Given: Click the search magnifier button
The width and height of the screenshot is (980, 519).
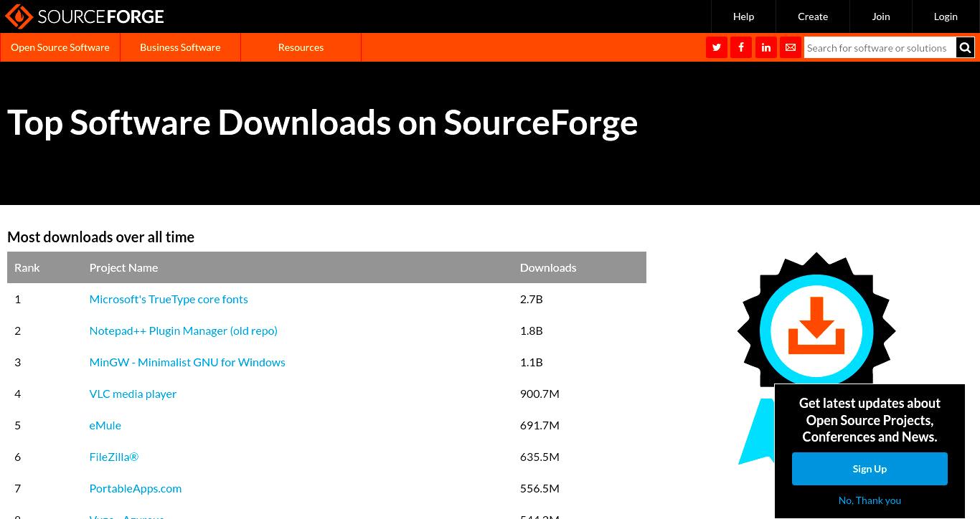Looking at the screenshot, I should coord(965,47).
